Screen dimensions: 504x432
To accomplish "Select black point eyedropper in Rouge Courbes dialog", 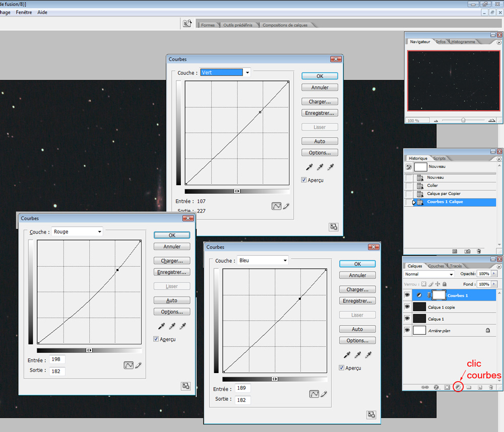I will click(x=161, y=326).
